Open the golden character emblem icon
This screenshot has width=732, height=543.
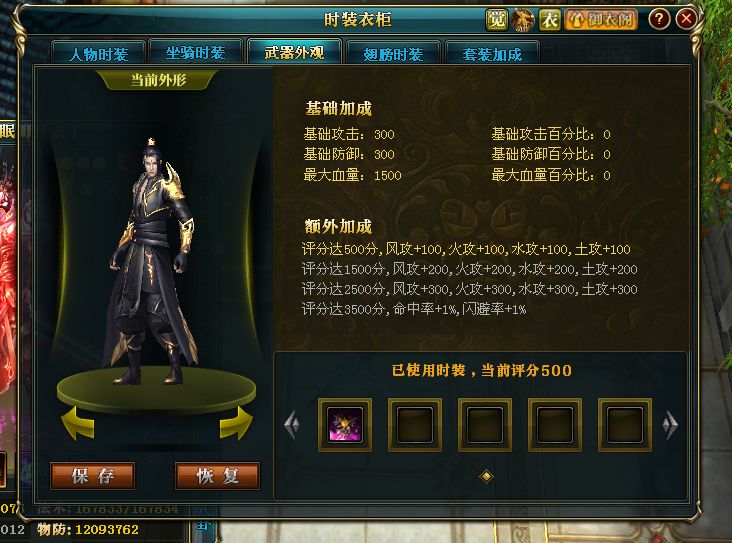[522, 20]
